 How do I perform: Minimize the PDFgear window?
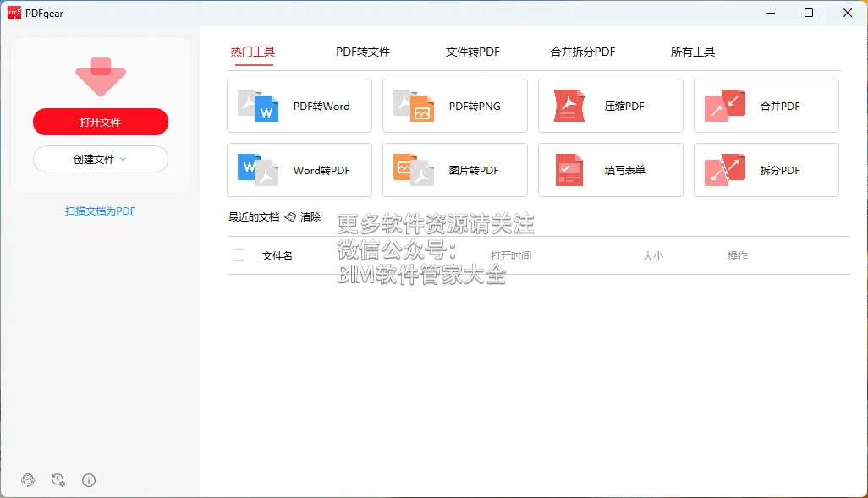pos(771,13)
